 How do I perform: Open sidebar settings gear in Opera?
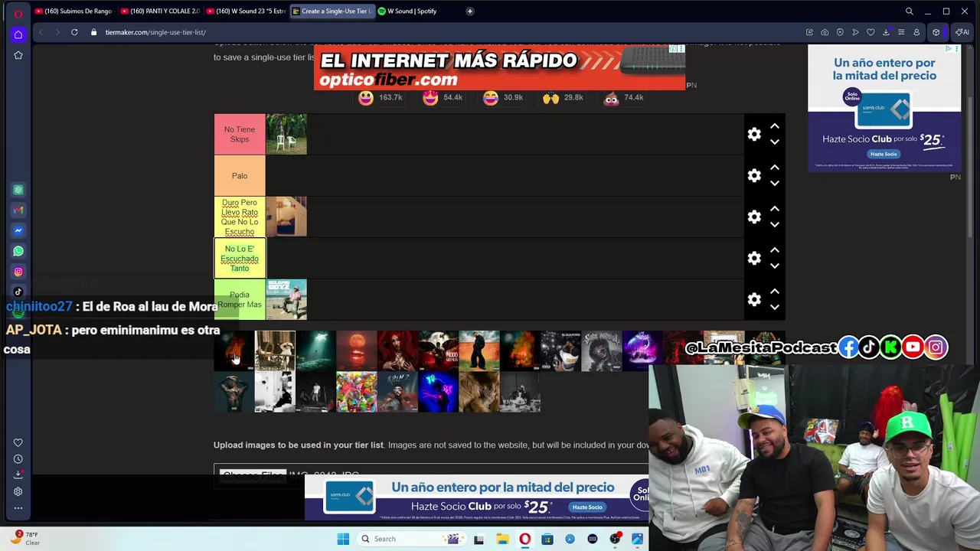tap(18, 491)
